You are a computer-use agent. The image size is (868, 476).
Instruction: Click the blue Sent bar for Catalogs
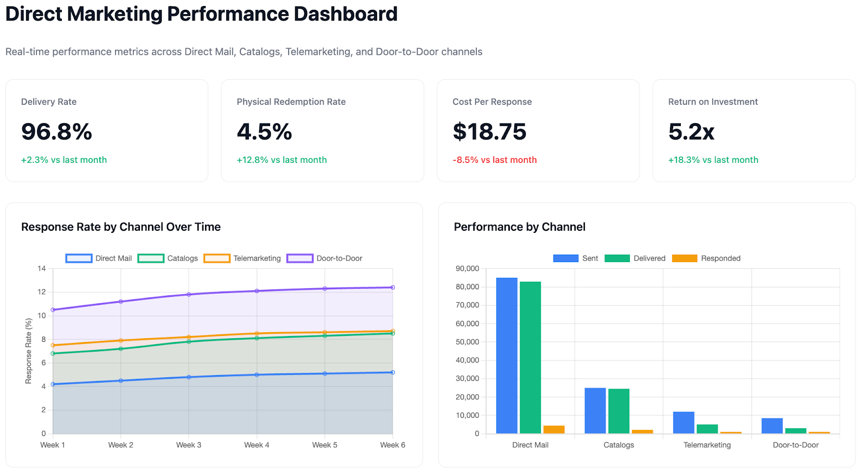pyautogui.click(x=595, y=410)
